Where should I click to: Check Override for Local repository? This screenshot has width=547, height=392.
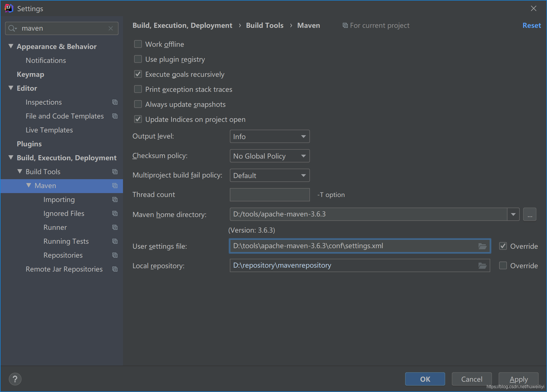click(503, 265)
